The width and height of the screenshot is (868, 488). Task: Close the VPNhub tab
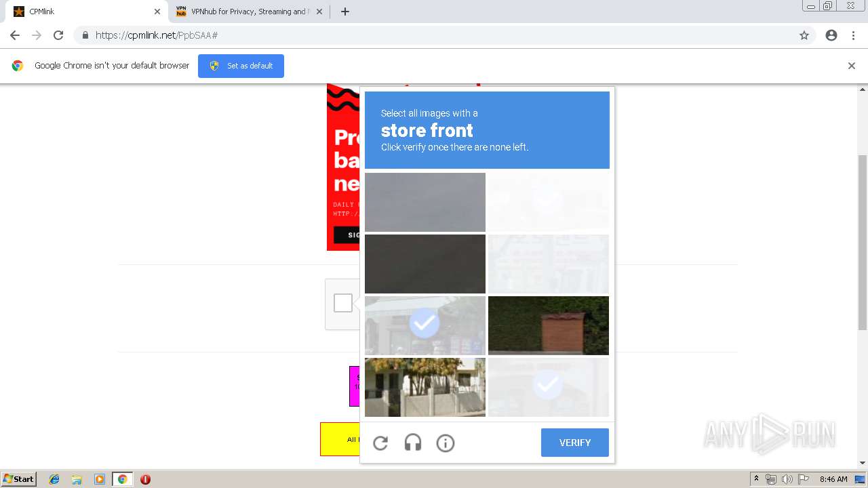[319, 12]
